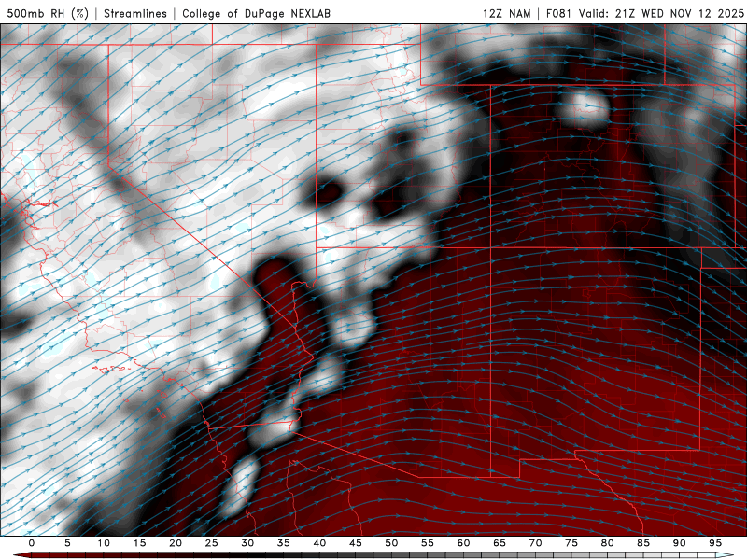
Task: Click the "12Z NAM" model run label
Action: pyautogui.click(x=506, y=13)
